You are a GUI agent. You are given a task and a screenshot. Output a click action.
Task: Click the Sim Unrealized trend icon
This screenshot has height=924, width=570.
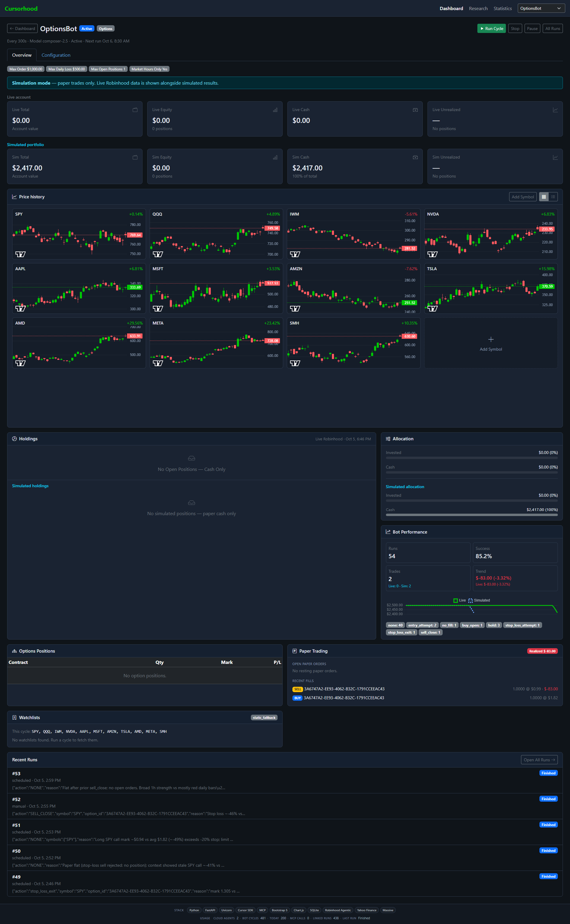pos(555,158)
